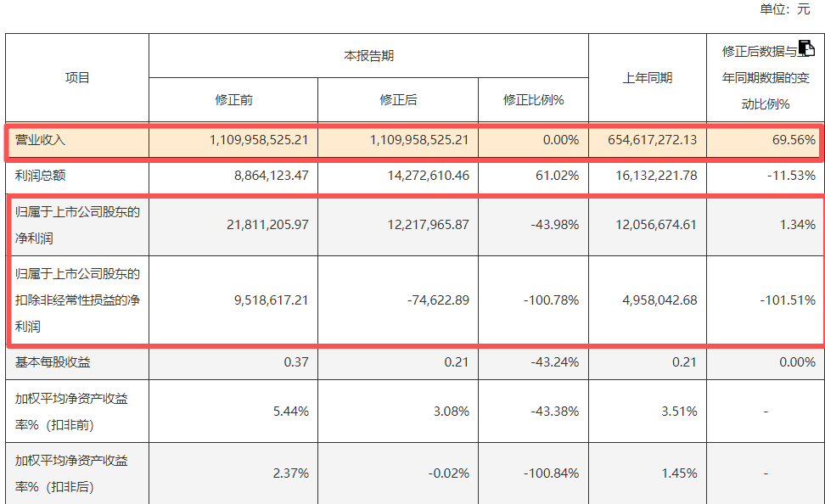825x504 pixels.
Task: Select the 基本每股收益 row label
Action: coord(53,362)
